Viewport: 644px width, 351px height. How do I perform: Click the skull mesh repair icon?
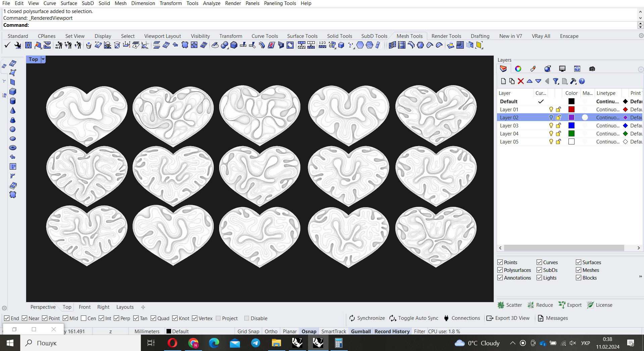point(107,45)
